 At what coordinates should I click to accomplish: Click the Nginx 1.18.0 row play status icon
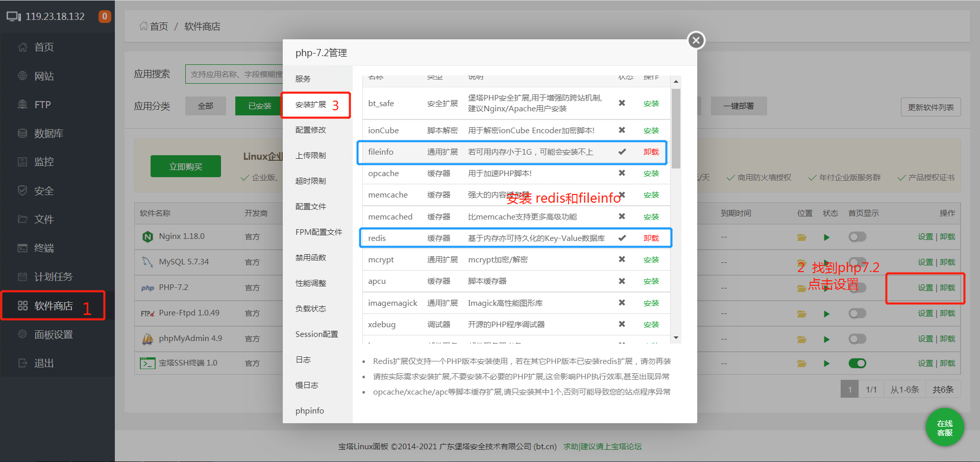826,237
